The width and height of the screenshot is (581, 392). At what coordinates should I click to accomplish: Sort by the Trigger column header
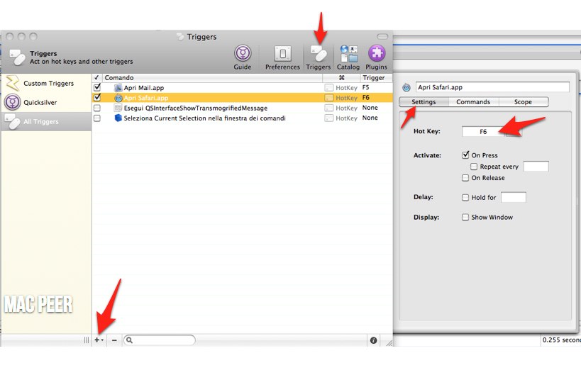pyautogui.click(x=376, y=78)
